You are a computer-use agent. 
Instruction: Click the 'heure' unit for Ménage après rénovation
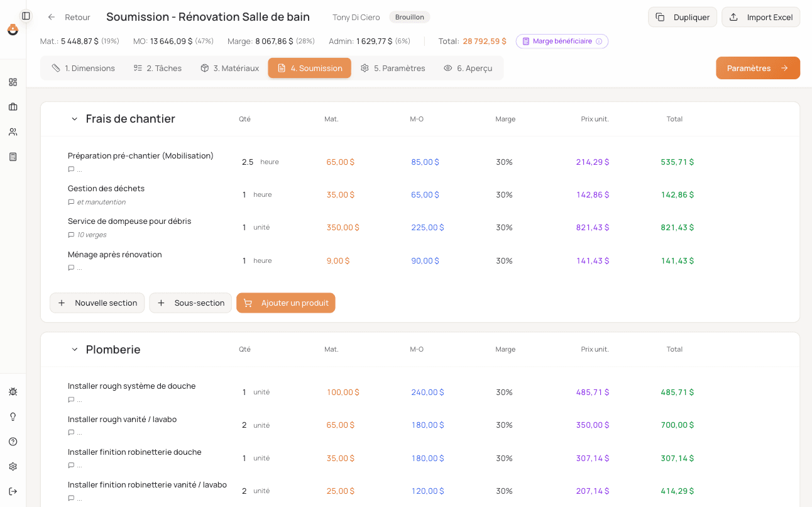click(x=263, y=260)
